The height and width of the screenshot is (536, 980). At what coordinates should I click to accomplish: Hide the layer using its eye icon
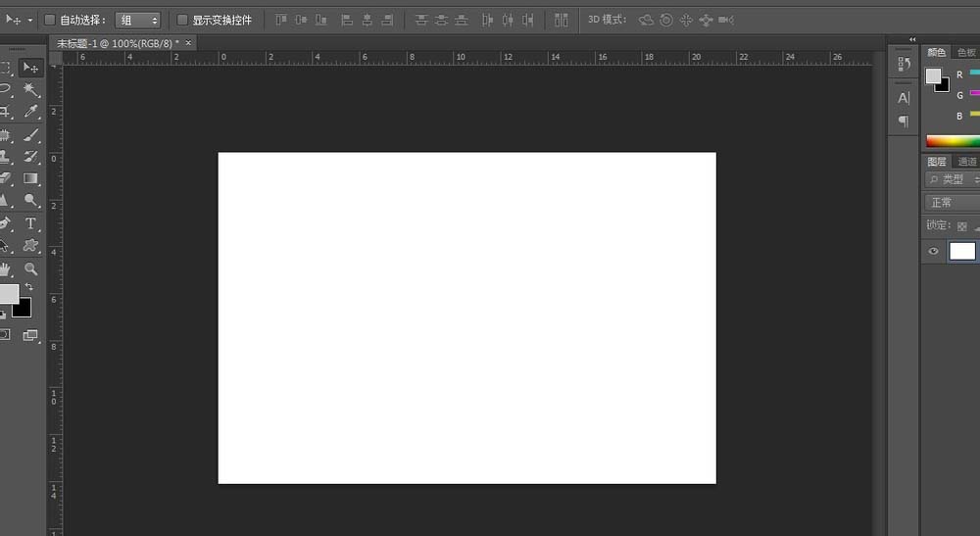point(933,252)
